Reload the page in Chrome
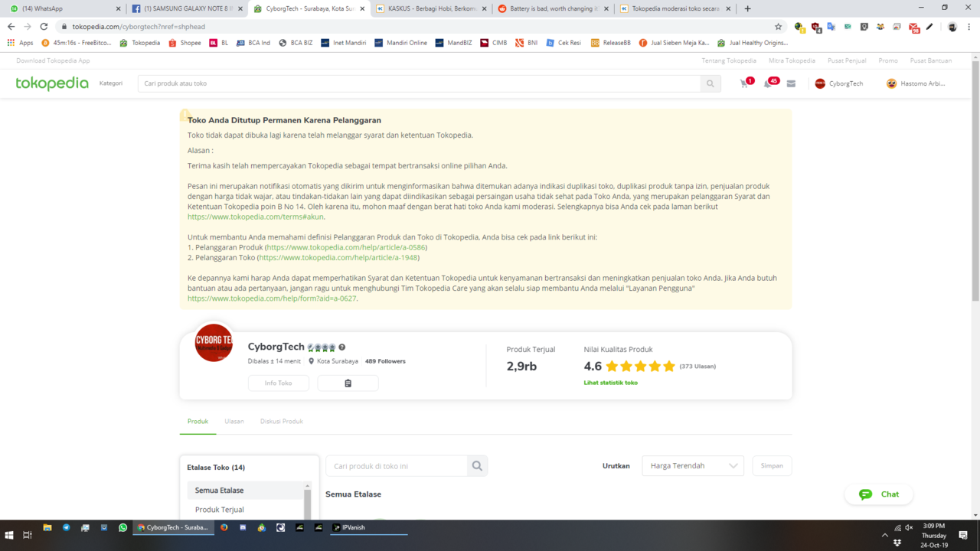The height and width of the screenshot is (551, 980). pos(44,27)
